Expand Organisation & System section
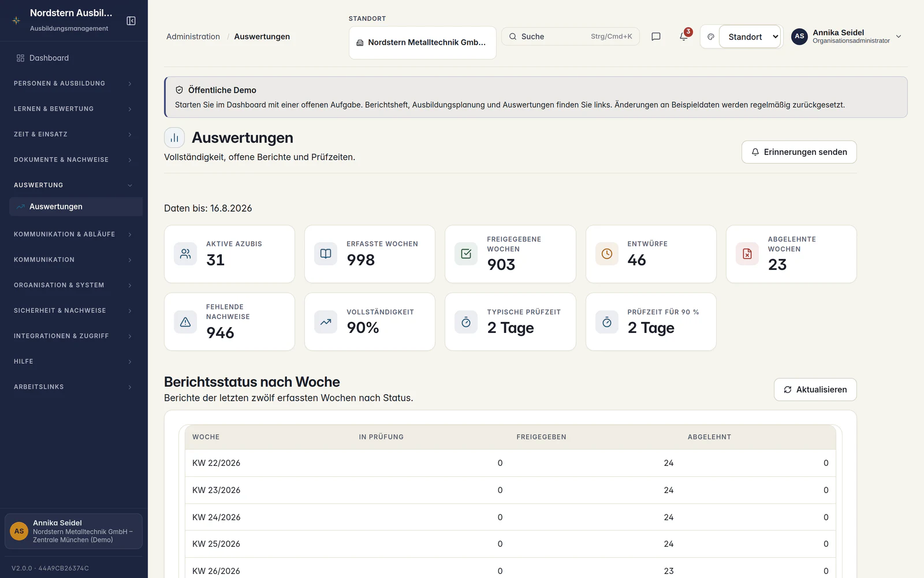924x578 pixels. 73,285
